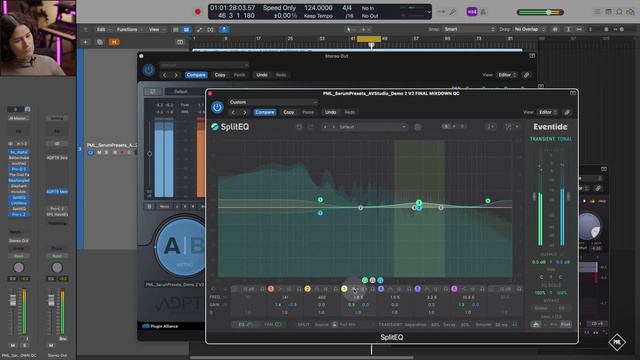
Task: Click the TRANSIENT label above Eventide meters
Action: (x=542, y=139)
